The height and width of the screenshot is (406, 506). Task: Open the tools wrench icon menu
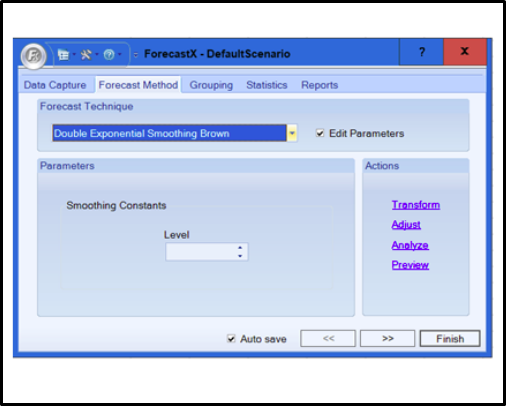click(86, 54)
